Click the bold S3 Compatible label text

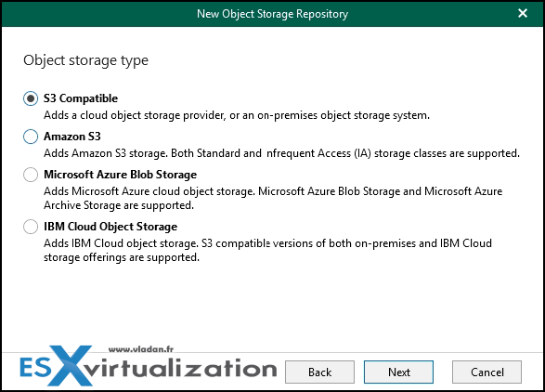pyautogui.click(x=81, y=98)
